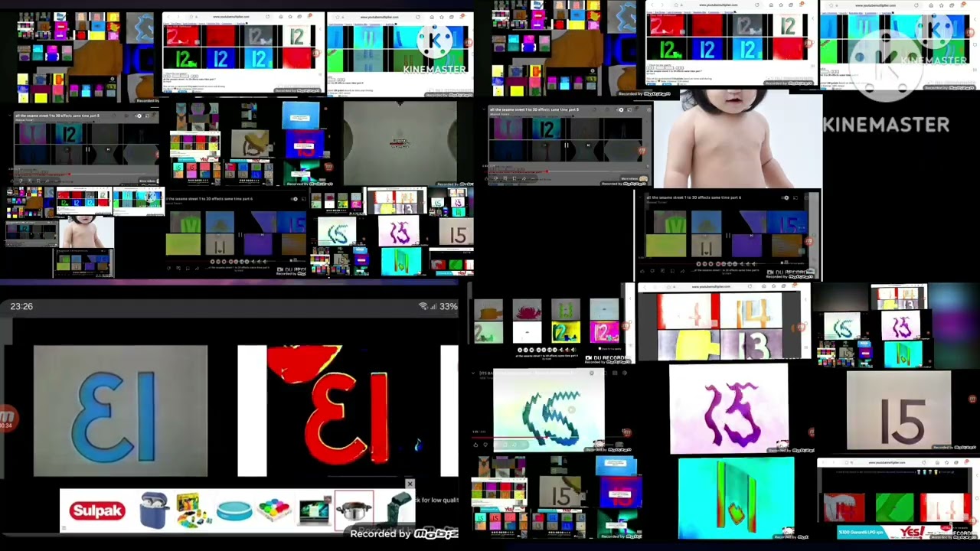
Task: Select the pink lotus tile in DU Recorder grid
Action: coord(527,310)
